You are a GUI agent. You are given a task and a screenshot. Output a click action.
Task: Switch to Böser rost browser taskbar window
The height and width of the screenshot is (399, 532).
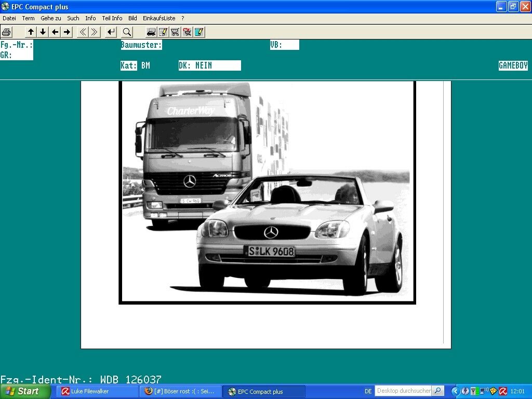coord(180,391)
